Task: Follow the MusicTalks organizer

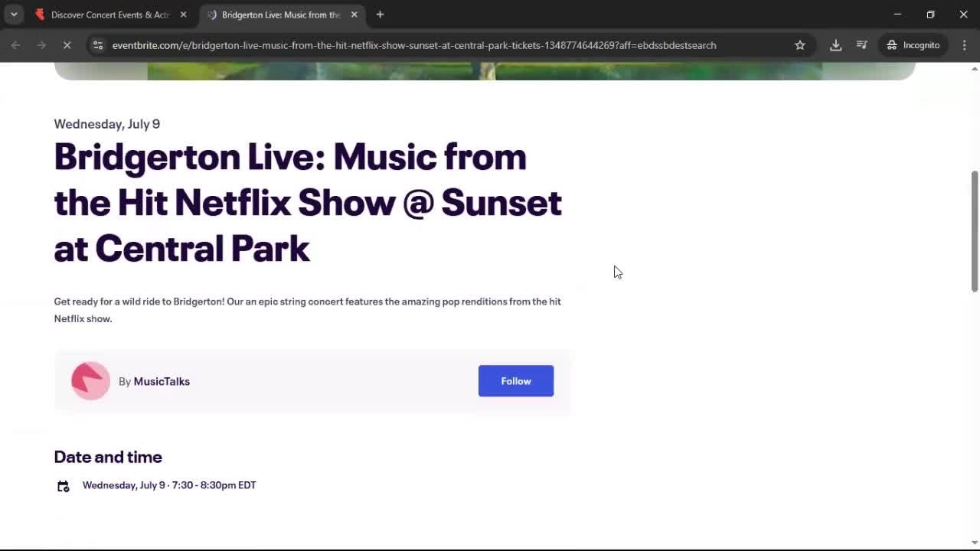Action: pos(516,381)
